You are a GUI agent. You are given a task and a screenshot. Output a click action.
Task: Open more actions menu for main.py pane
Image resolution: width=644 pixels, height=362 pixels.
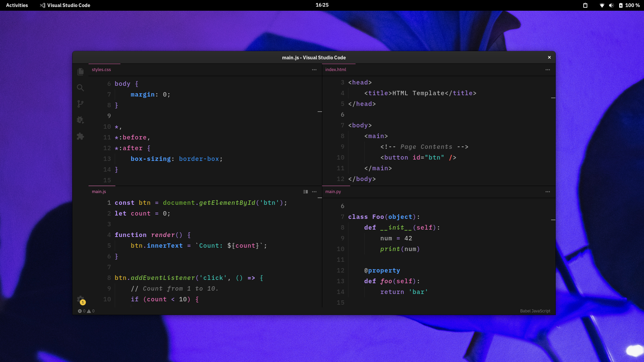coord(548,192)
